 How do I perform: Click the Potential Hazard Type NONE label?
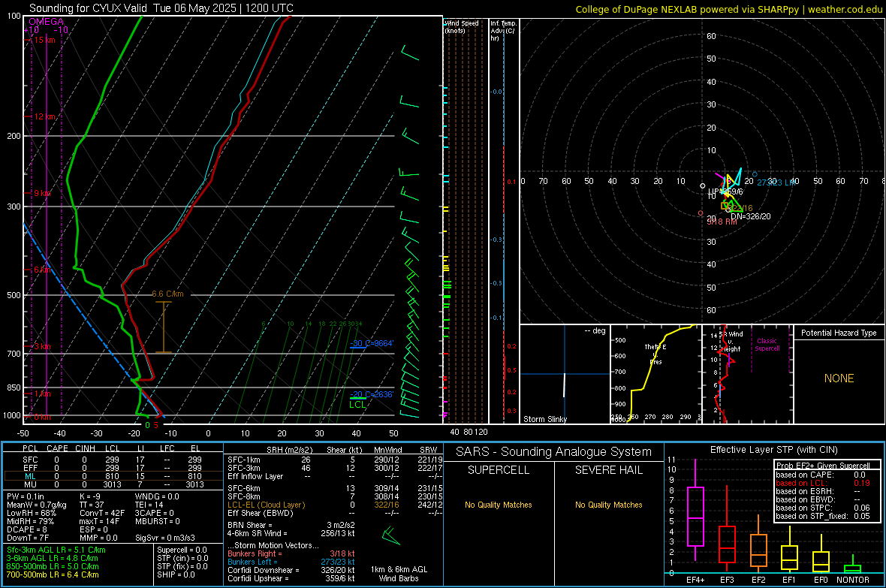839,378
